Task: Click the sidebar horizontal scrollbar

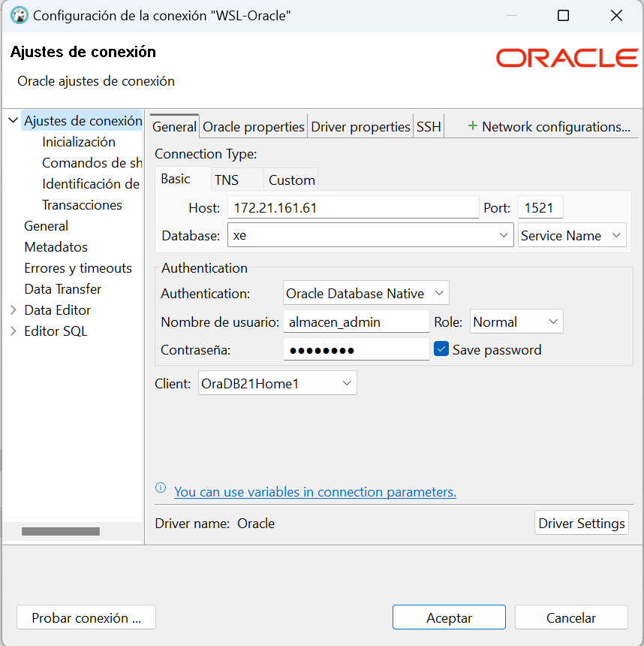Action: 61,531
